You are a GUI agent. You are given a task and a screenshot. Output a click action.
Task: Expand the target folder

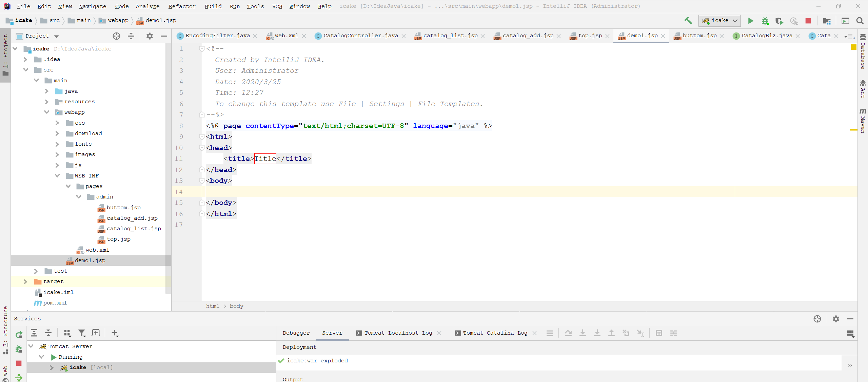25,282
